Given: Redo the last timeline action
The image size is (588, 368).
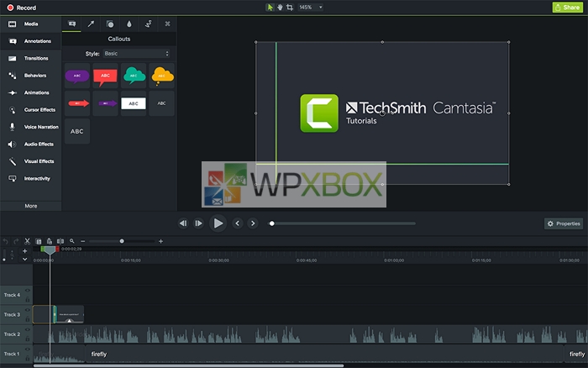Looking at the screenshot, I should point(16,241).
